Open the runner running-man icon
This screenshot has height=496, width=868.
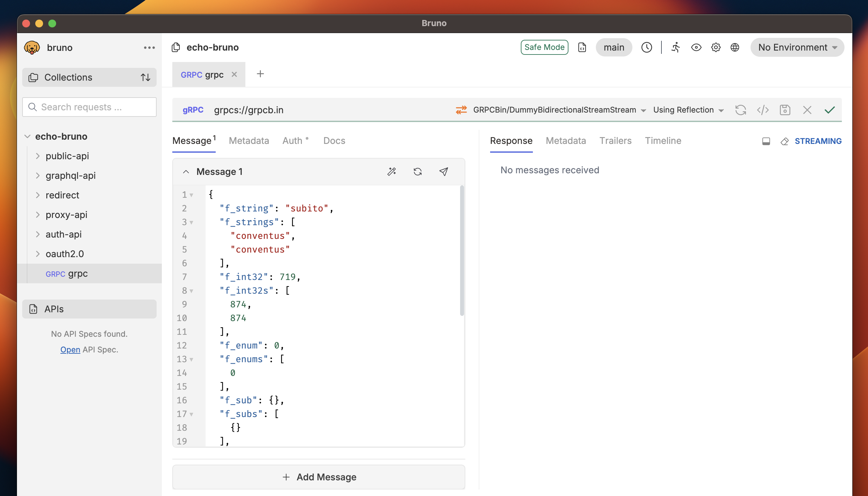point(676,47)
